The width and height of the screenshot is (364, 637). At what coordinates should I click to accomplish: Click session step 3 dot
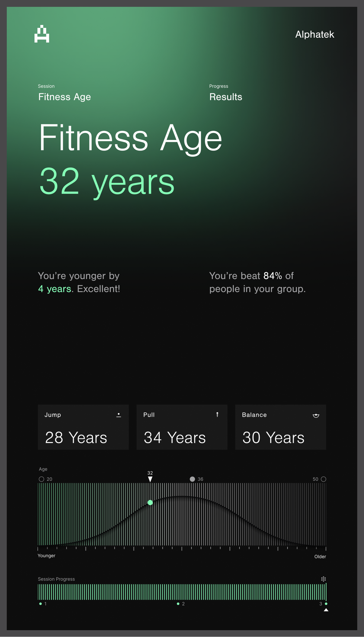[x=326, y=604]
